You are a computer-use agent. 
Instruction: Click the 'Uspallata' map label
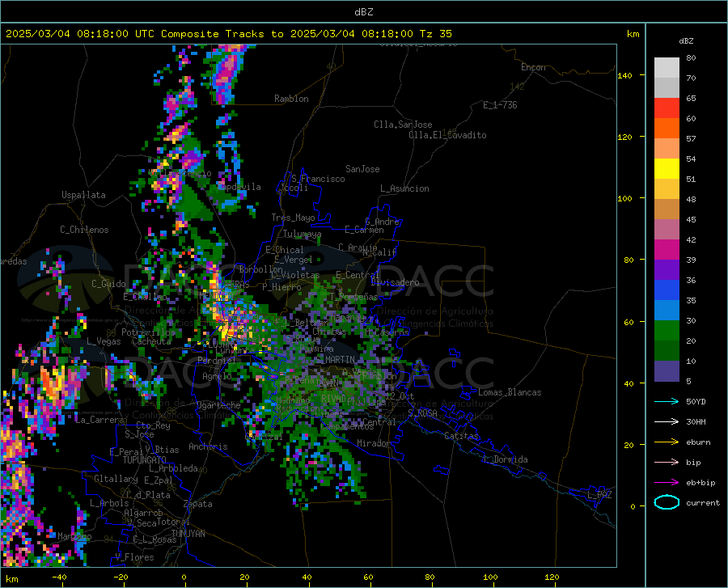pyautogui.click(x=83, y=196)
